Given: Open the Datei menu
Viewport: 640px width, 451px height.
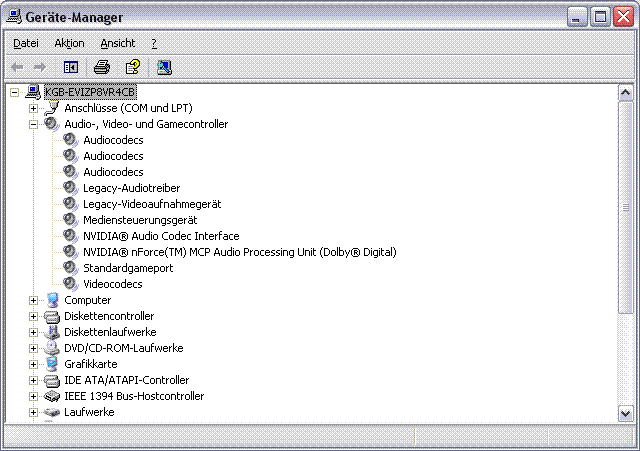Looking at the screenshot, I should pyautogui.click(x=26, y=43).
